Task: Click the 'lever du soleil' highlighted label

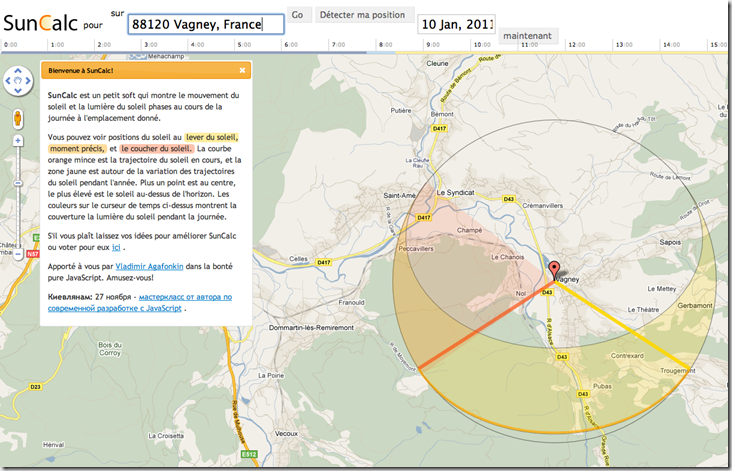Action: point(212,137)
